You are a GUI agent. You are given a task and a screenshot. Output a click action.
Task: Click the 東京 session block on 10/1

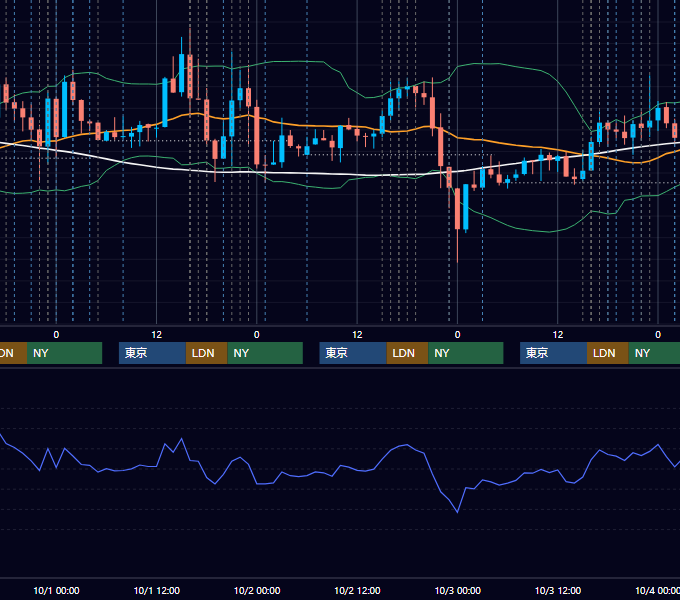(152, 353)
